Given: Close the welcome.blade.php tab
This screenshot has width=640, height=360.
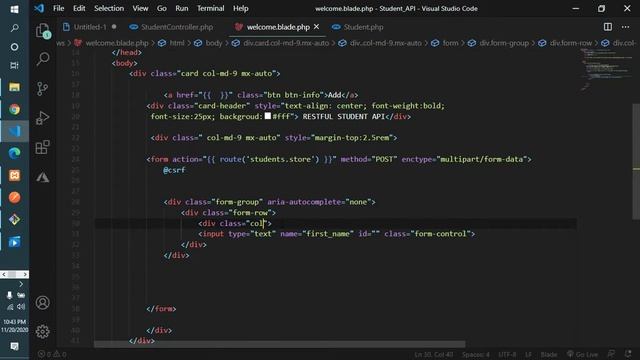Looking at the screenshot, I should (316, 27).
